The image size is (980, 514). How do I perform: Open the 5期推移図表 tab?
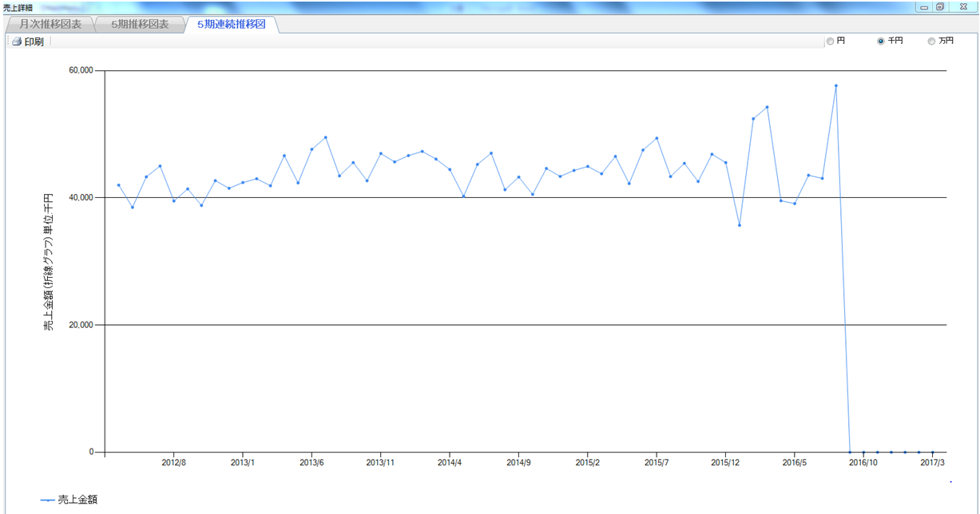140,24
